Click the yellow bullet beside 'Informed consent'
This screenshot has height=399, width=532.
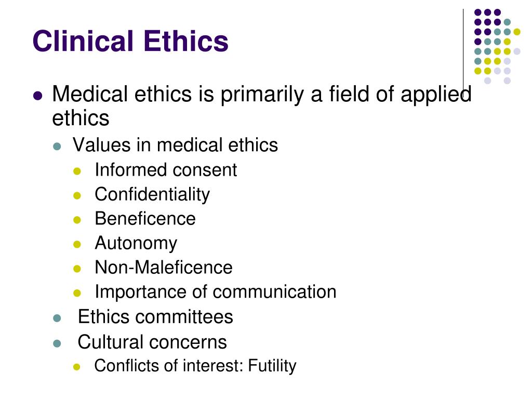tap(77, 171)
